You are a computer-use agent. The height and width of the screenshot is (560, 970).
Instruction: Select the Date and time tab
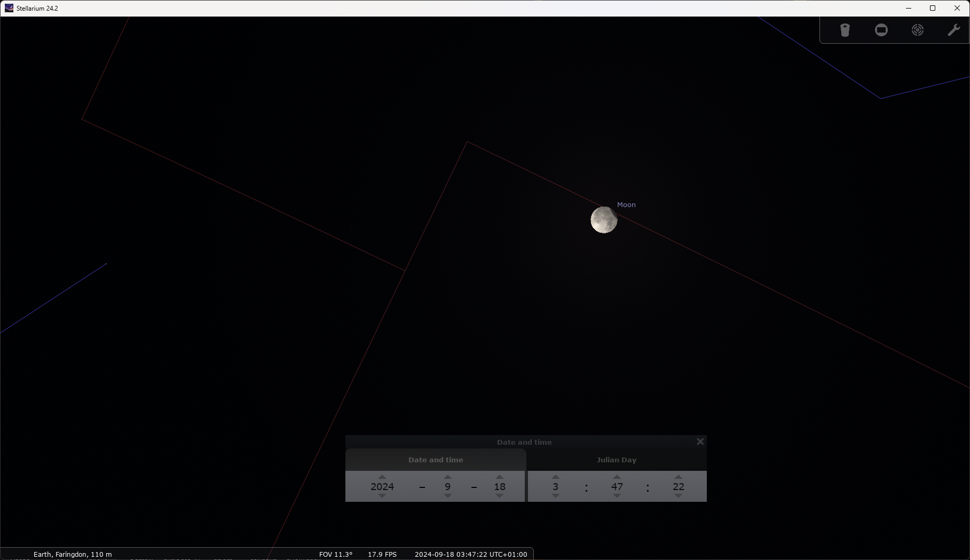pos(436,460)
